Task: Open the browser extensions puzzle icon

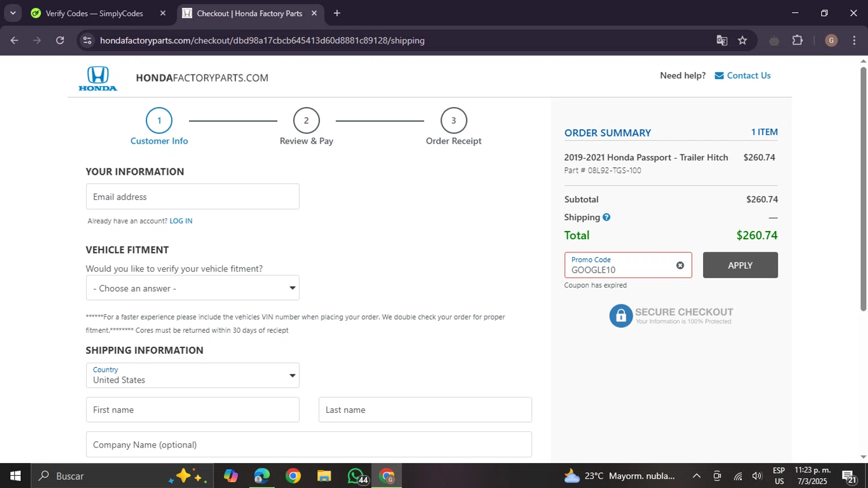Action: point(797,41)
